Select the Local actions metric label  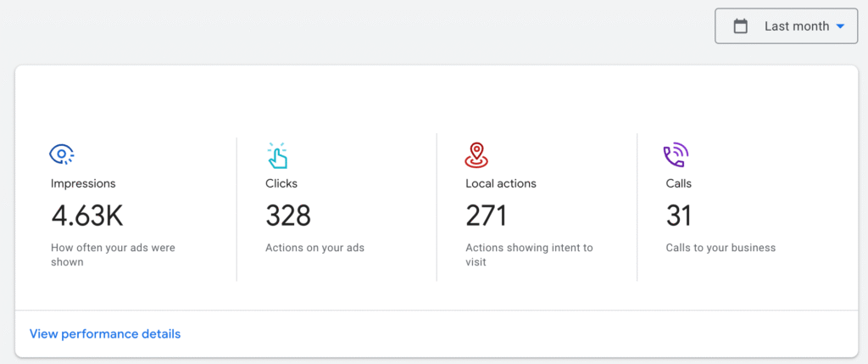coord(501,183)
